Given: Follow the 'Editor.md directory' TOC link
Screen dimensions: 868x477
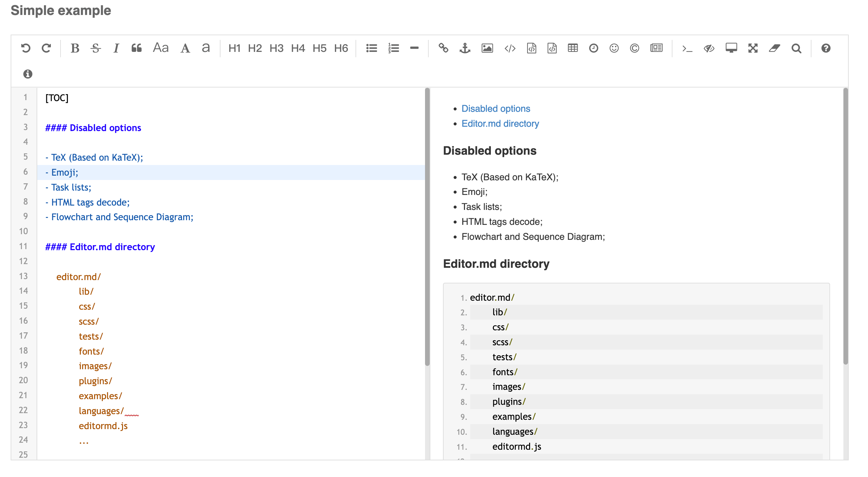Looking at the screenshot, I should pyautogui.click(x=500, y=123).
